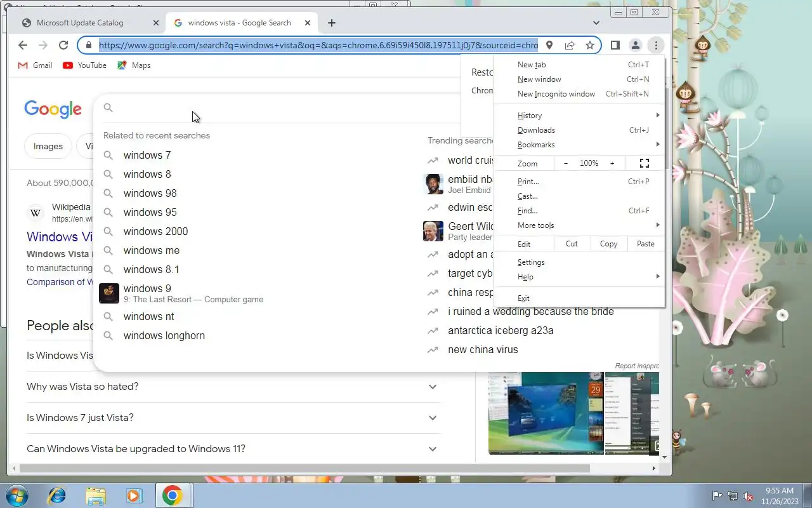
Task: Close the windows vista Google Search tab
Action: pos(308,23)
